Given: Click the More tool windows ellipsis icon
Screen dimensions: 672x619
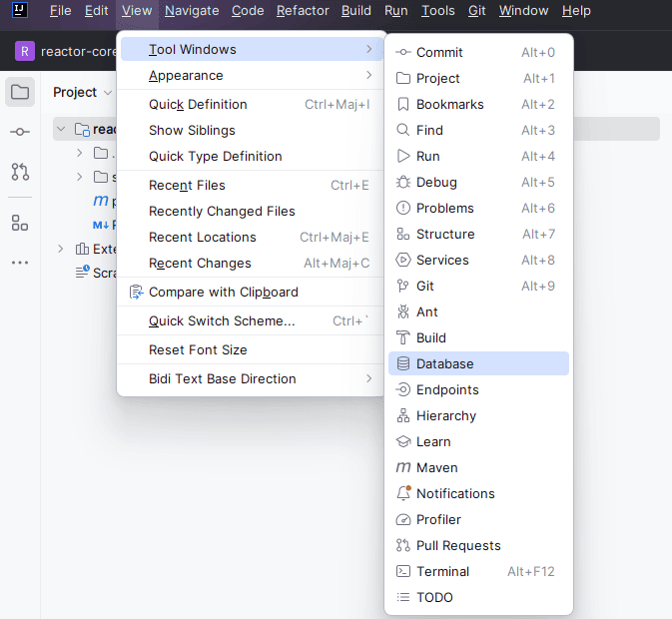Looking at the screenshot, I should click(x=20, y=263).
